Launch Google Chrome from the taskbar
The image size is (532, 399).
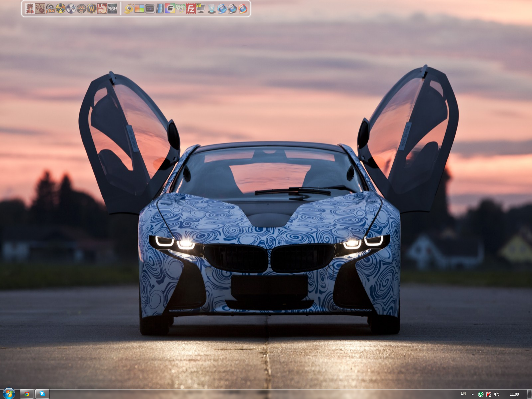pos(27,394)
